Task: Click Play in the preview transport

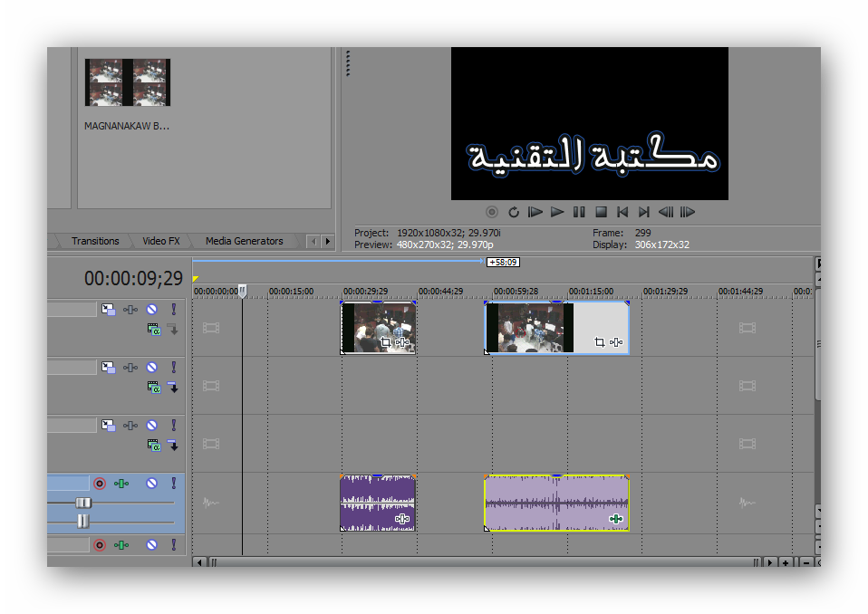Action: [x=557, y=212]
